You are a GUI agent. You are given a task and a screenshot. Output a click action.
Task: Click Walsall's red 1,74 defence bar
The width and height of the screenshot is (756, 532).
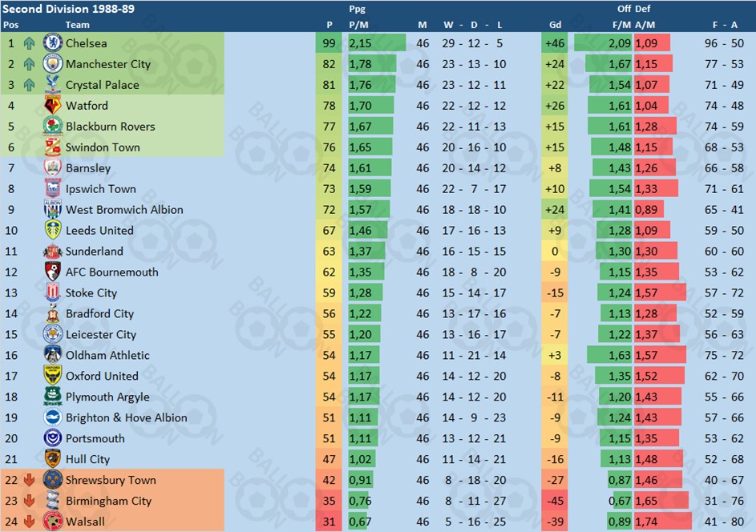[x=663, y=522]
